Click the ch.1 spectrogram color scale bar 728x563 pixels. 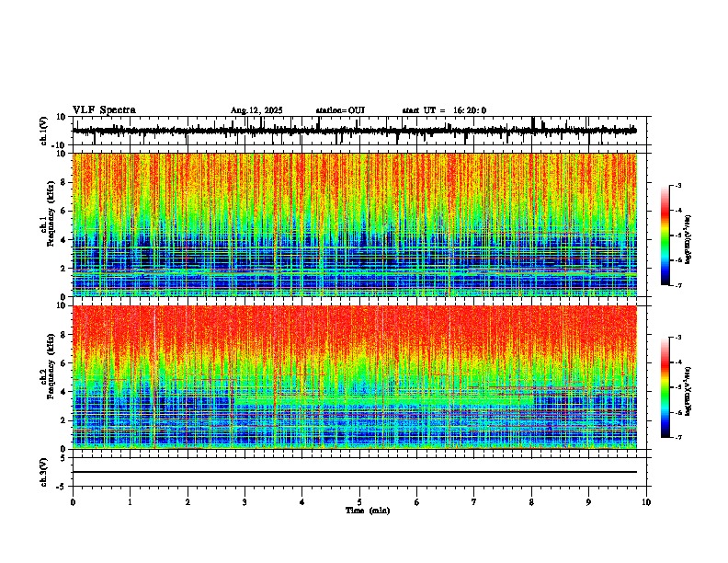tap(665, 236)
